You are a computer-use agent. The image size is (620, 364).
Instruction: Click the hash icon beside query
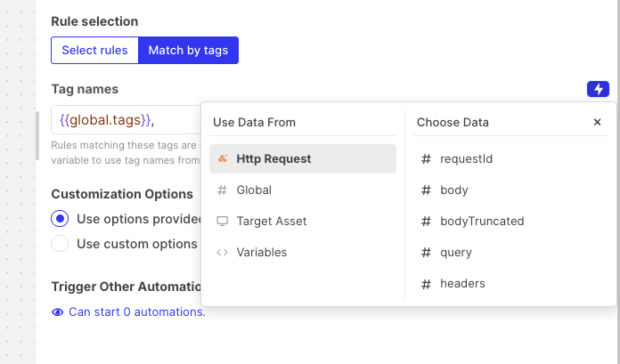(426, 252)
